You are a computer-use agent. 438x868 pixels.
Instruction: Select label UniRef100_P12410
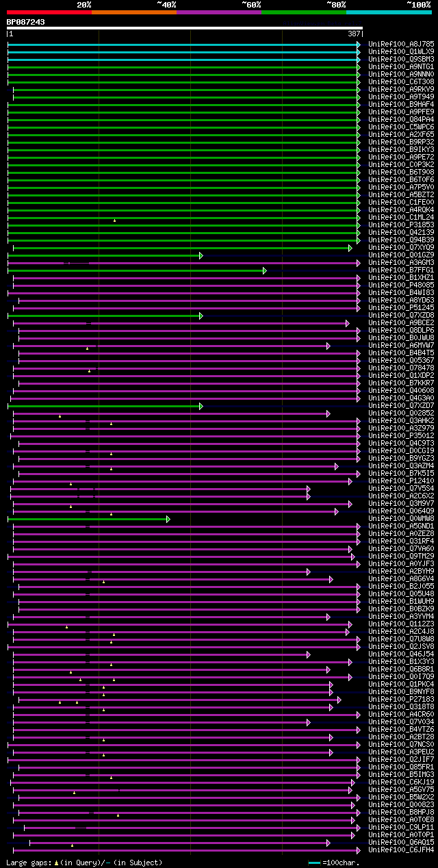(x=401, y=481)
